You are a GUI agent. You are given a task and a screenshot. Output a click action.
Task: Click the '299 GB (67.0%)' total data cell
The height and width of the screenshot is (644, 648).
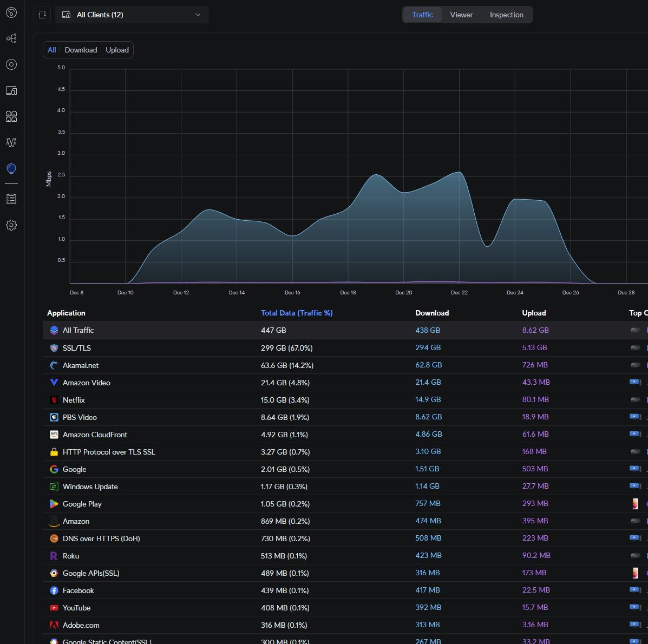point(286,348)
